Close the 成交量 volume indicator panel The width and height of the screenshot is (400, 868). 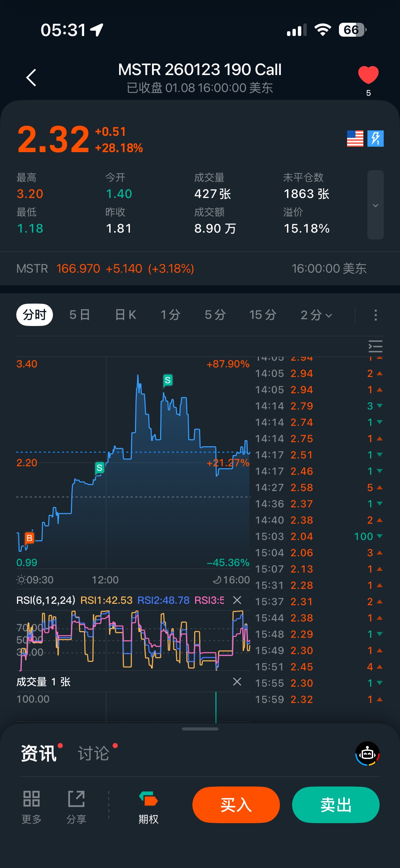(237, 682)
